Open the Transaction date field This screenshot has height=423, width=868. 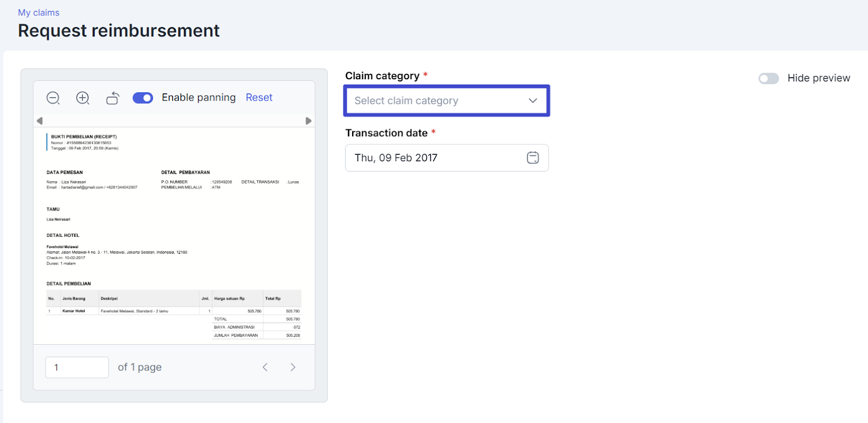pos(434,157)
